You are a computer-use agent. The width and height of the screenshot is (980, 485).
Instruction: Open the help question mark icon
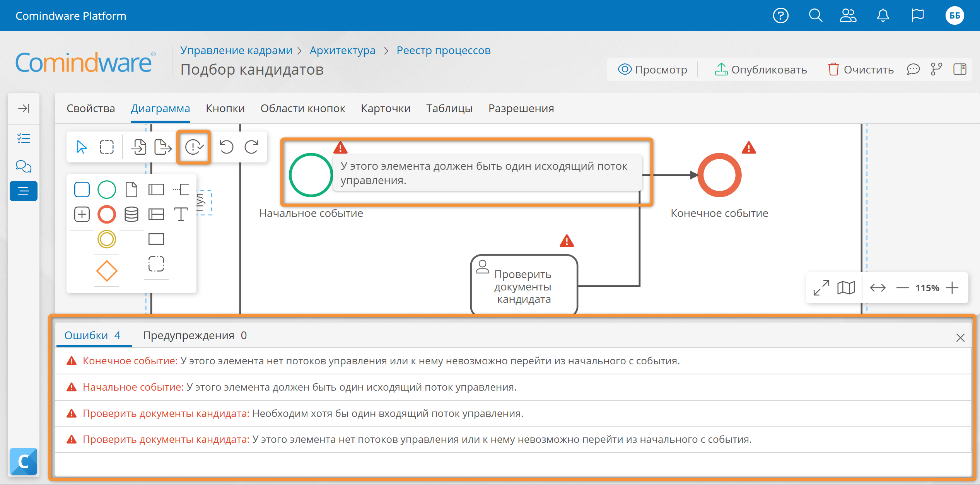pyautogui.click(x=780, y=16)
